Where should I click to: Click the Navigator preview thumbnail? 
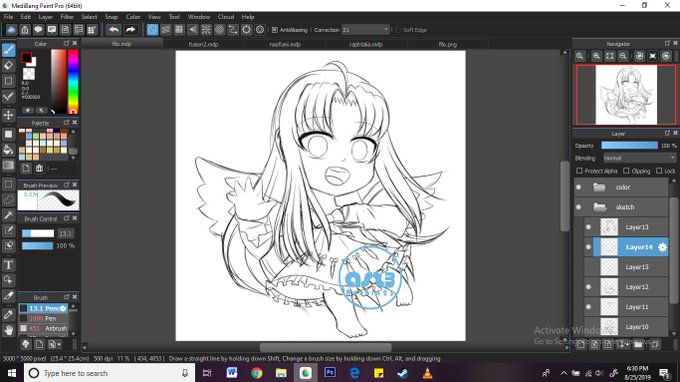click(625, 95)
